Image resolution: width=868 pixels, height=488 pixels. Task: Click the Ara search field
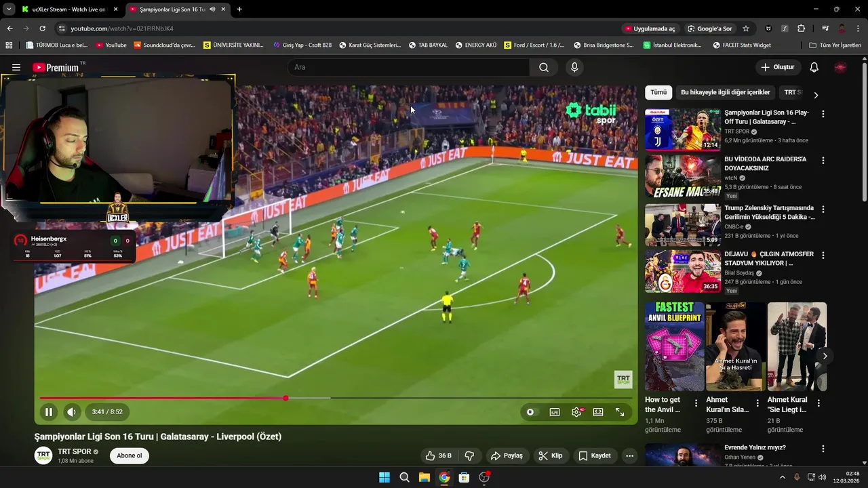pyautogui.click(x=408, y=67)
